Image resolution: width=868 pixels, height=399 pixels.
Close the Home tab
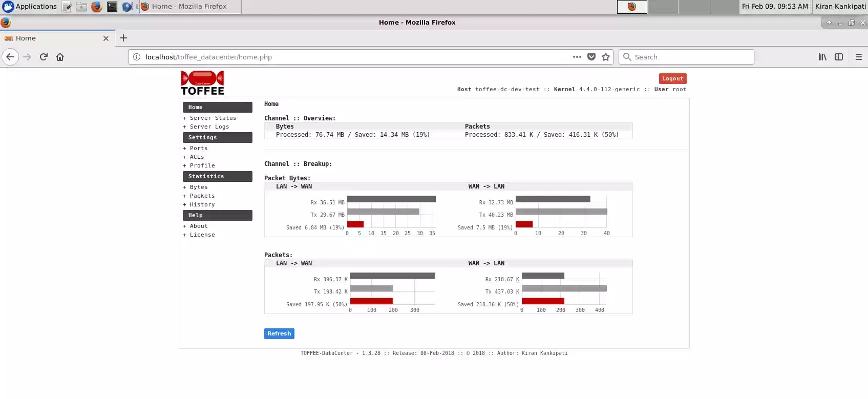coord(106,38)
